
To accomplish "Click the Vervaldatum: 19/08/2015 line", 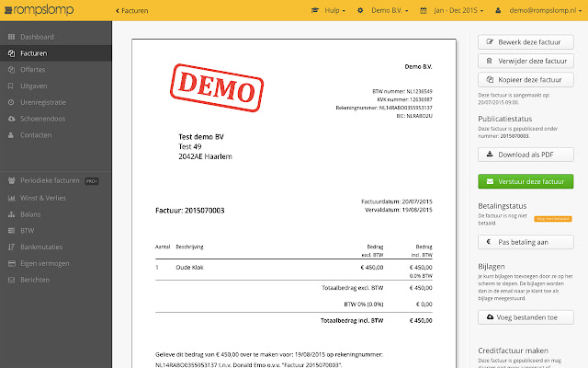I will pyautogui.click(x=398, y=210).
